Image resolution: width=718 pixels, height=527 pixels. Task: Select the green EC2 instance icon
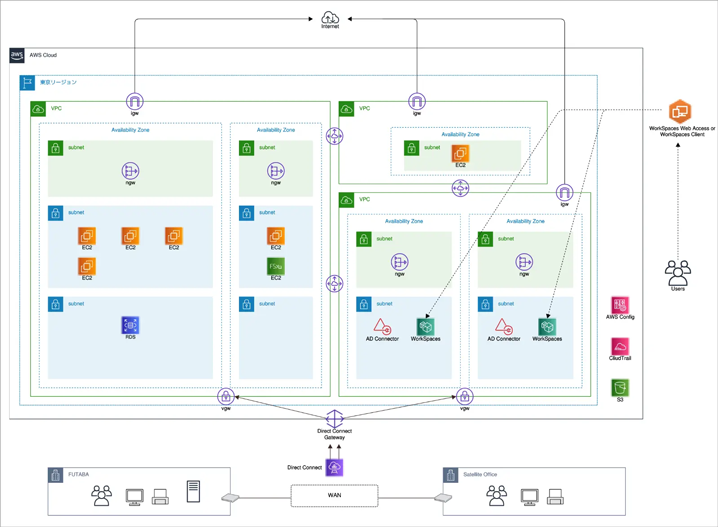pos(276,266)
